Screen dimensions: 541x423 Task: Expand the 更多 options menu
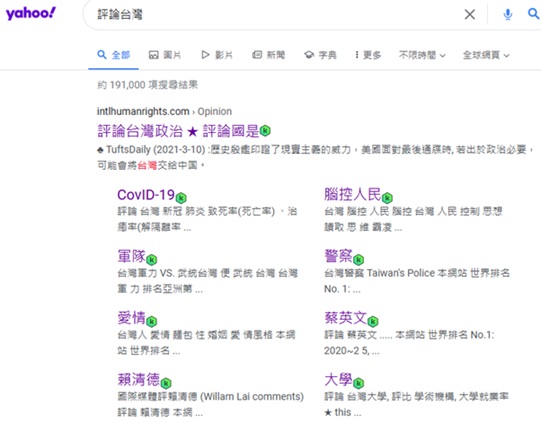pos(368,55)
